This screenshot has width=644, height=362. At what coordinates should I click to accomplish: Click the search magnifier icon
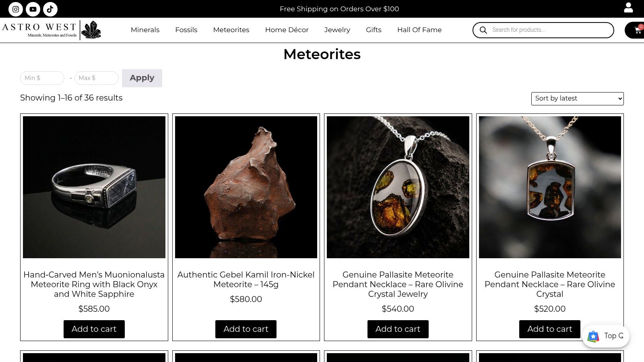(x=483, y=30)
